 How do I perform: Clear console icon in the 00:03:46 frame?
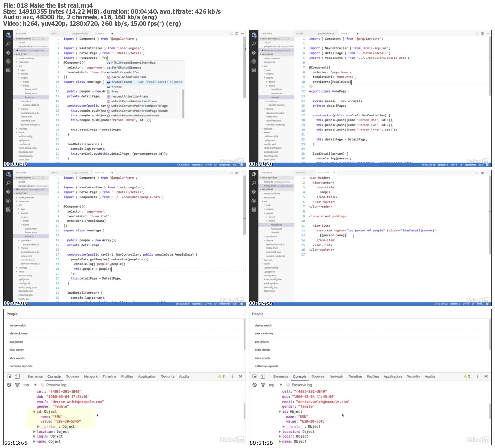pyautogui.click(x=9, y=385)
